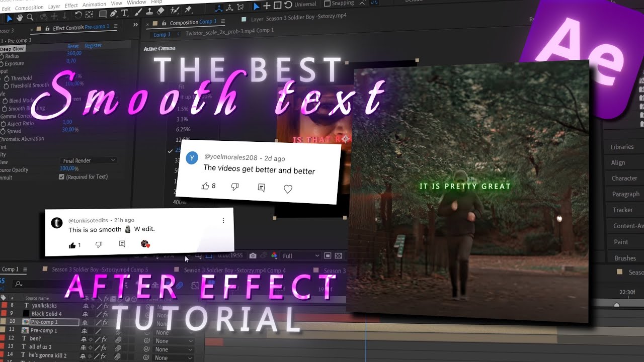Toggle the shy switch on Black Solid 4
Image resolution: width=644 pixels, height=362 pixels.
pyautogui.click(x=86, y=314)
